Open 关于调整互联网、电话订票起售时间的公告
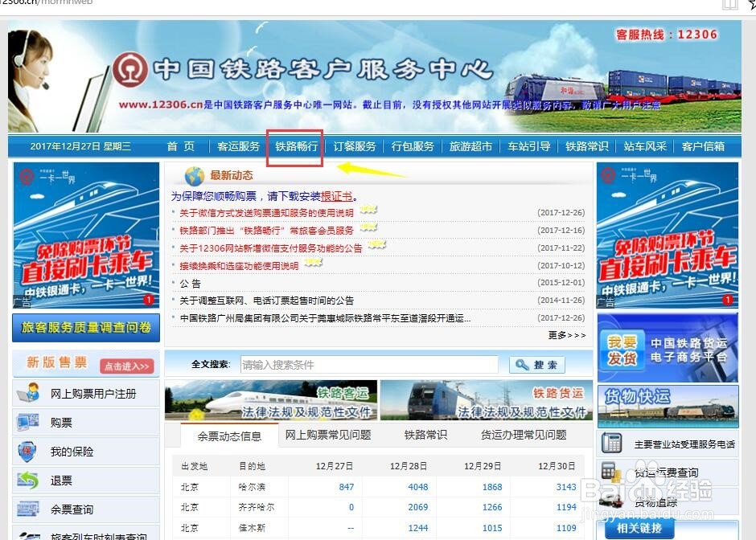756x540 pixels. tap(267, 301)
